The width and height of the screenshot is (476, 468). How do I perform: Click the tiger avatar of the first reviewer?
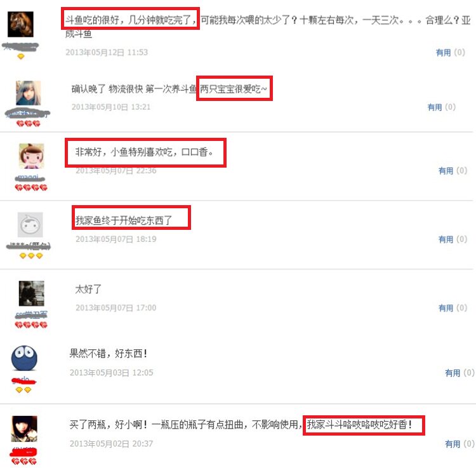click(20, 24)
